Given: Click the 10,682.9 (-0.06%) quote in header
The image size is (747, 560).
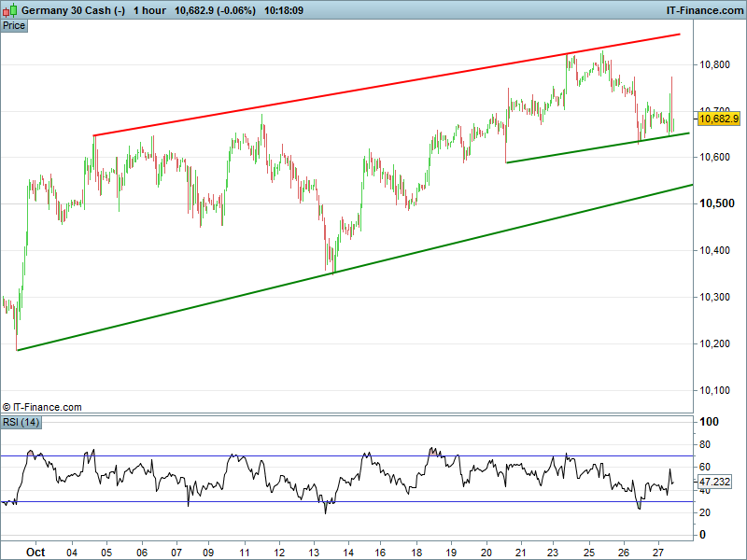Looking at the screenshot, I should pyautogui.click(x=215, y=10).
